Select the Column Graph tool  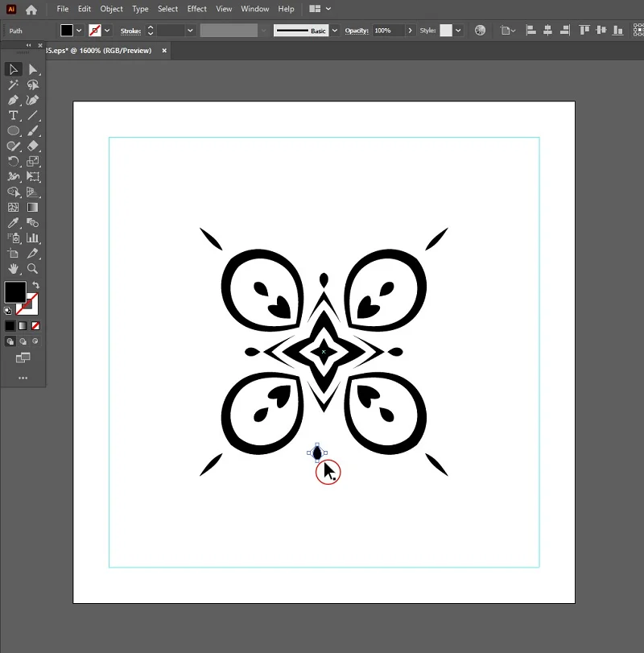pyautogui.click(x=32, y=238)
